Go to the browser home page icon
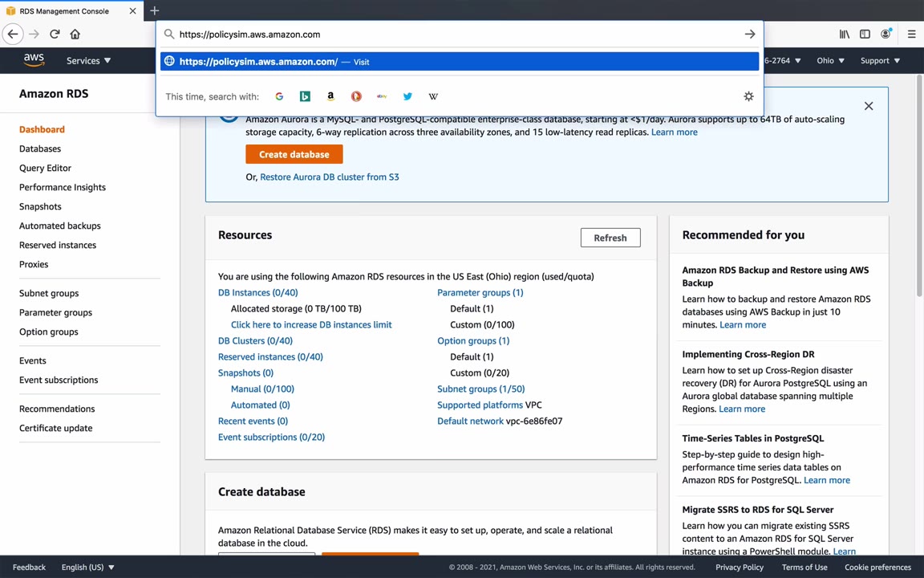 [75, 35]
